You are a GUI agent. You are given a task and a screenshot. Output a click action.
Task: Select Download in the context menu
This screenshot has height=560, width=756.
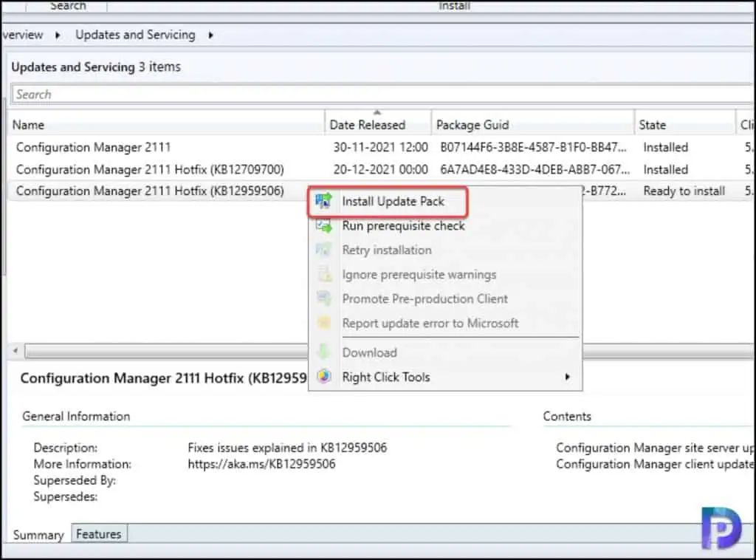pos(369,352)
